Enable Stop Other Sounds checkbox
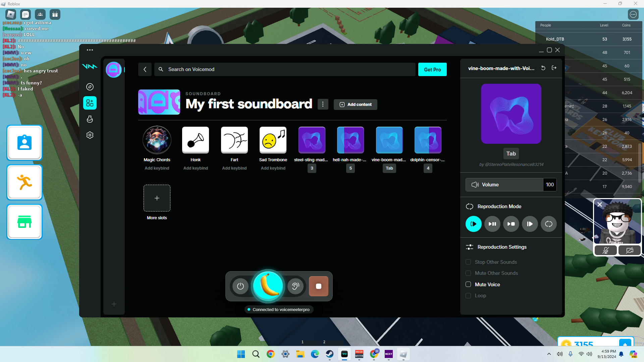This screenshot has height=362, width=644. tap(468, 262)
